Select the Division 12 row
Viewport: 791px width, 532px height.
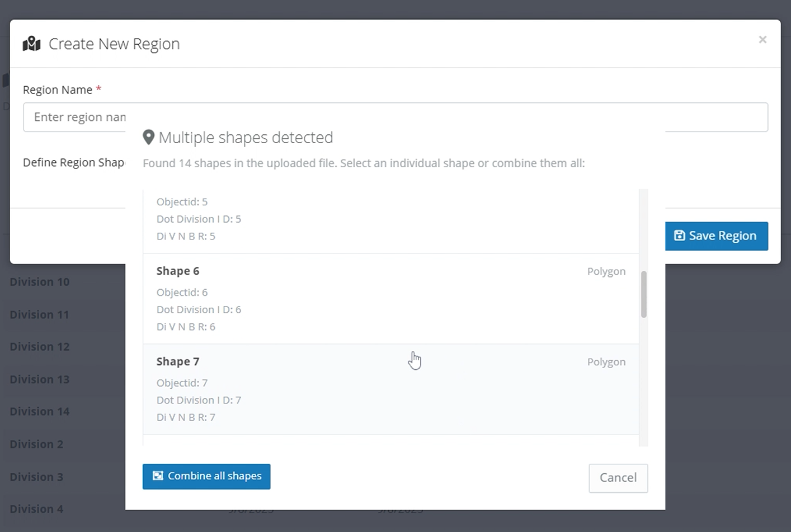click(x=40, y=347)
